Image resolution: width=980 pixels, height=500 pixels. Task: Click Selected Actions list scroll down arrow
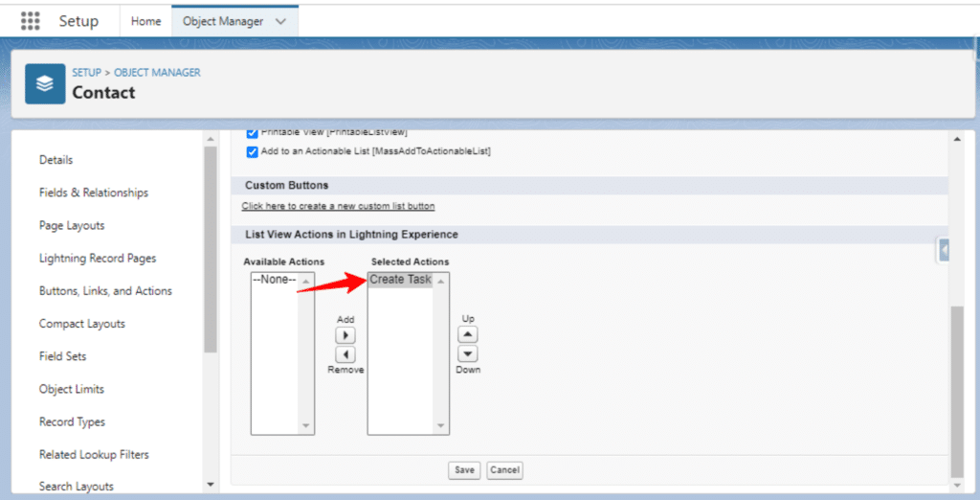440,425
